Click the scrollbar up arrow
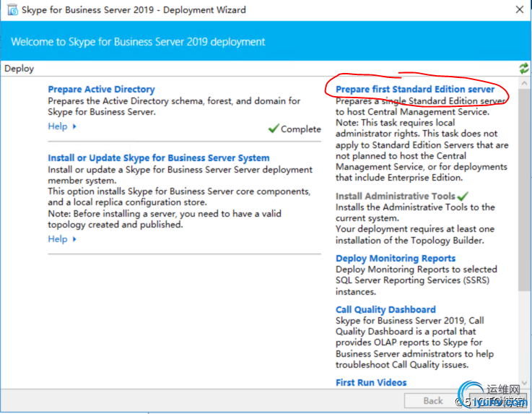Image resolution: width=532 pixels, height=414 pixels. click(525, 83)
